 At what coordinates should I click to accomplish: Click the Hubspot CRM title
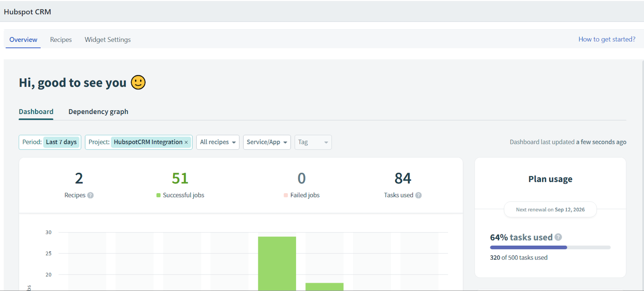click(x=27, y=12)
